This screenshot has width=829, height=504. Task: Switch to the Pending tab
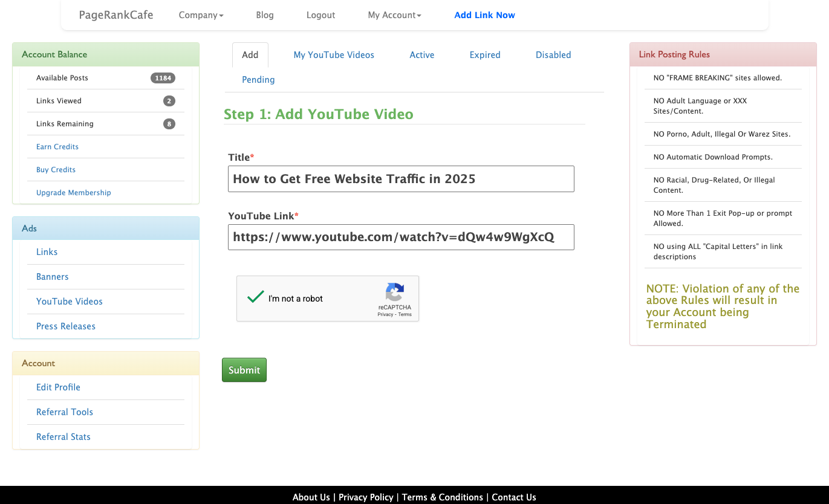tap(258, 79)
